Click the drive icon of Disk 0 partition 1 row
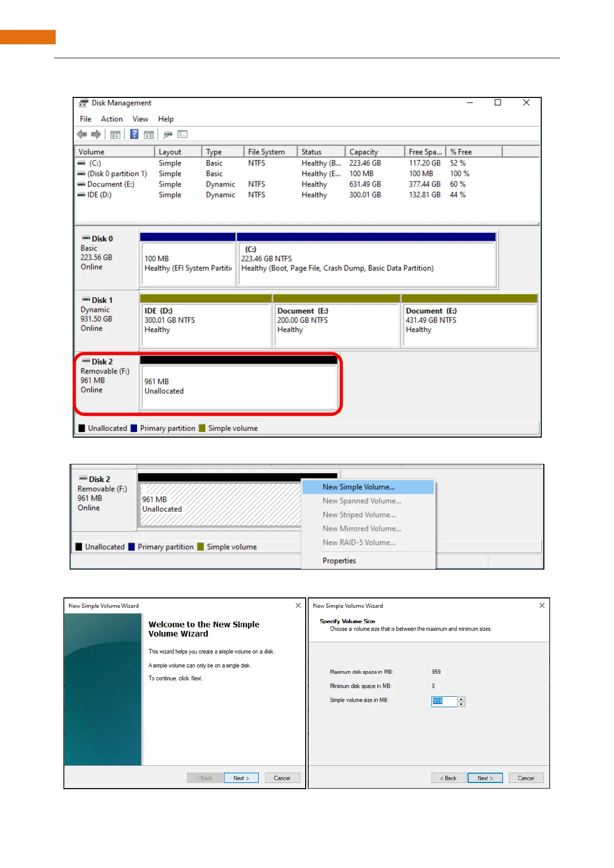The width and height of the screenshot is (614, 868). tap(81, 174)
